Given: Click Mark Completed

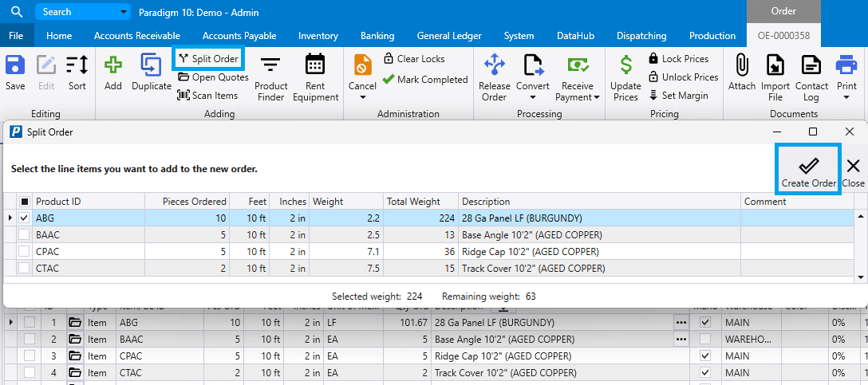Looking at the screenshot, I should pyautogui.click(x=426, y=80).
